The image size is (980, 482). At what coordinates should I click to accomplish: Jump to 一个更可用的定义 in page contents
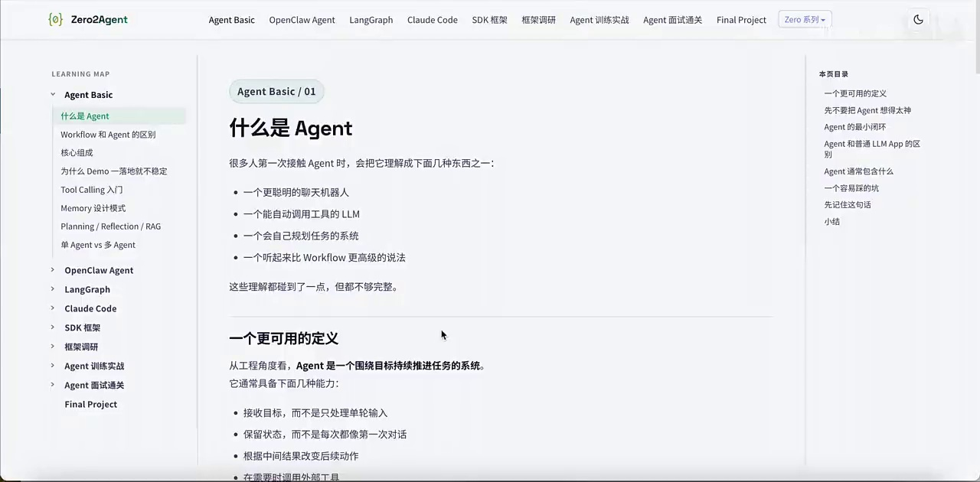coord(855,93)
